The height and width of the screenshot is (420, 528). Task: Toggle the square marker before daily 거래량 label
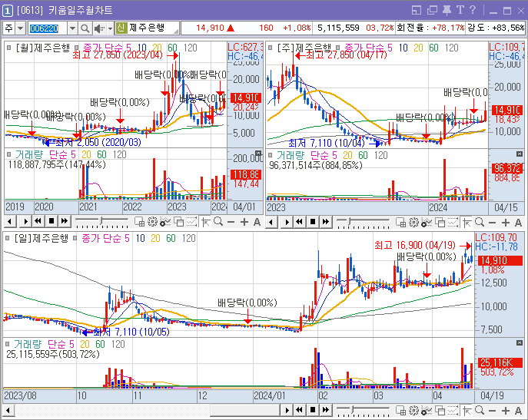coord(8,344)
